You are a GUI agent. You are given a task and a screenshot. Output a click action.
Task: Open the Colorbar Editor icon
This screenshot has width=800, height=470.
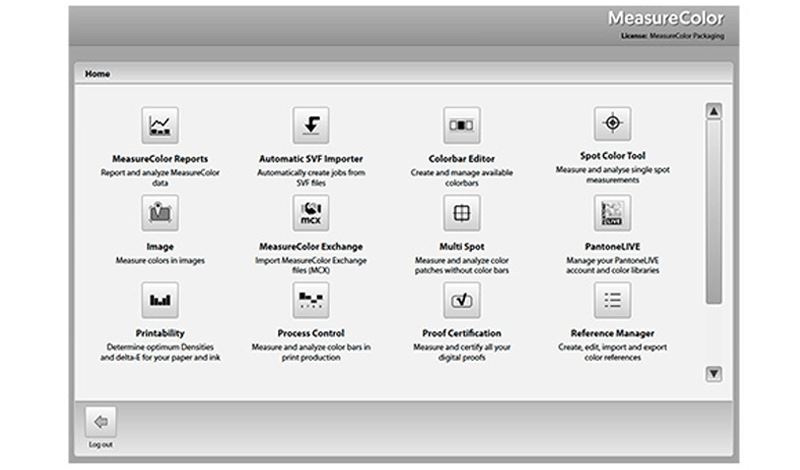tap(462, 125)
